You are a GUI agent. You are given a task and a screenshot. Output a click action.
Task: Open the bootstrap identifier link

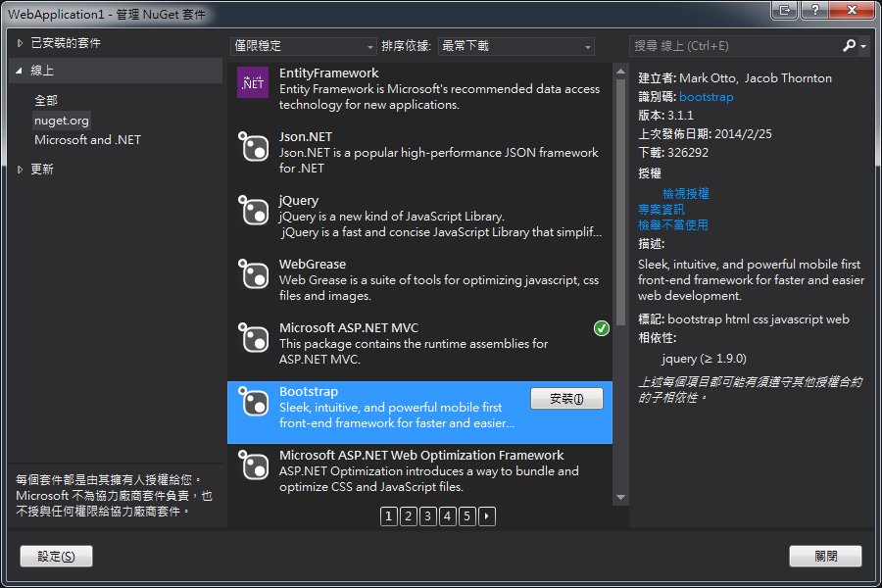706,97
